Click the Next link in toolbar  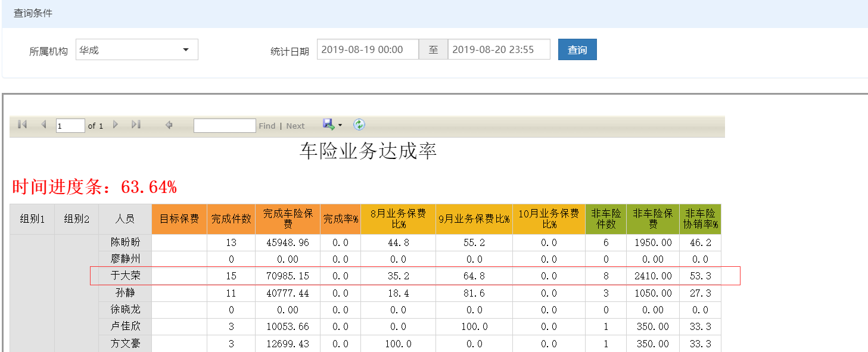pos(295,126)
